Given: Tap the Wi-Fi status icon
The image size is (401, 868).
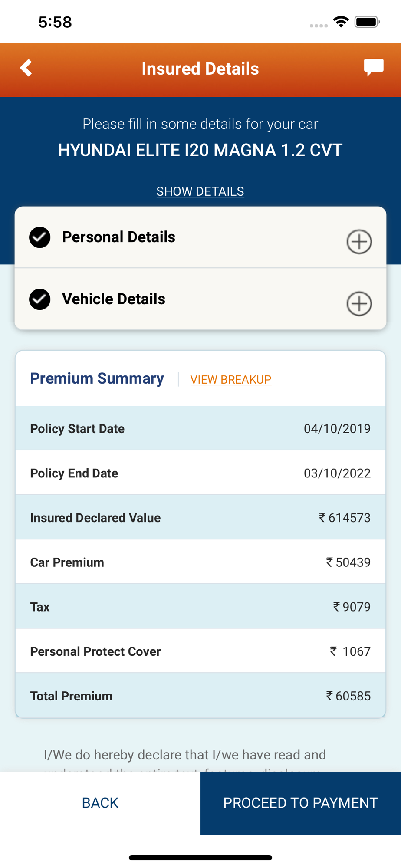Looking at the screenshot, I should pyautogui.click(x=341, y=22).
